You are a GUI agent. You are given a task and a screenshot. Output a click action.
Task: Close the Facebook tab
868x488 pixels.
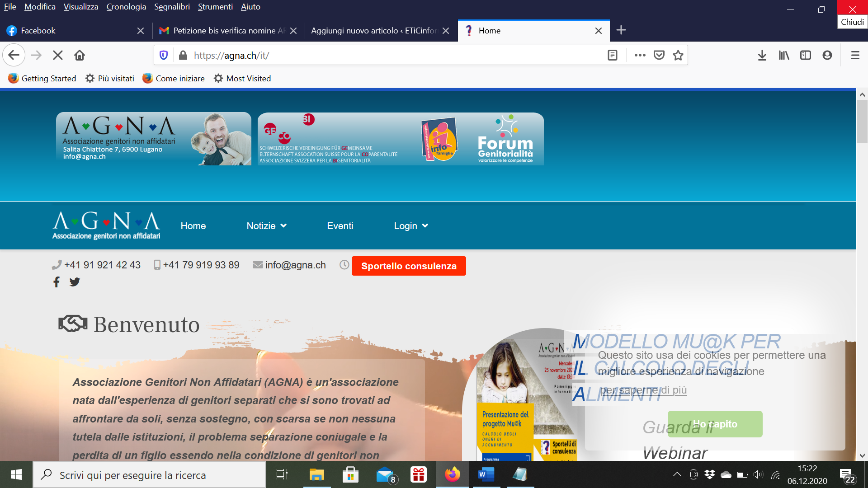tap(141, 31)
